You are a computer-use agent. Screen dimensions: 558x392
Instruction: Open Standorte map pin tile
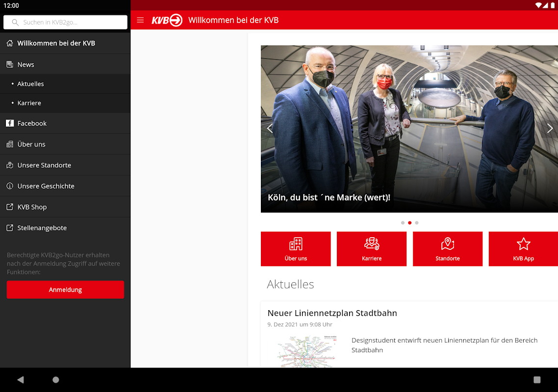point(448,249)
